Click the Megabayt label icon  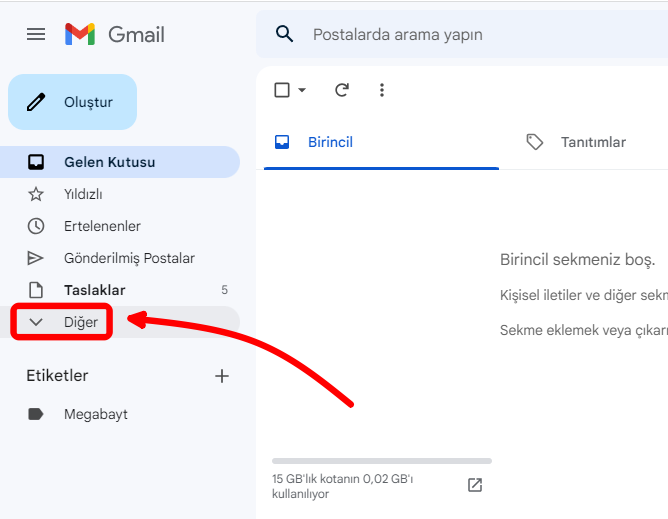(x=36, y=414)
